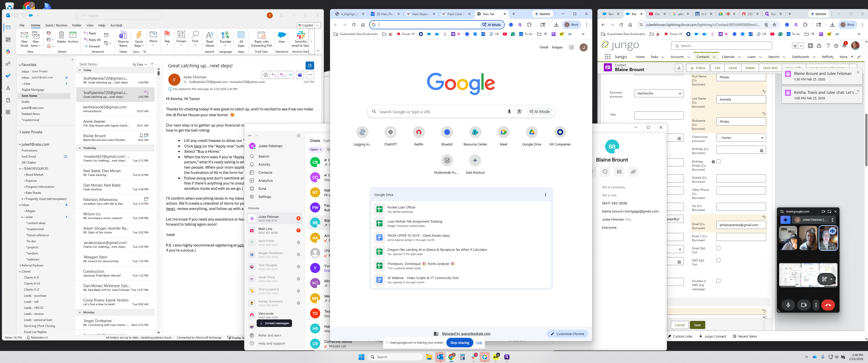
Task: Enable SMS Opt-Out checkbox
Action: [718, 260]
